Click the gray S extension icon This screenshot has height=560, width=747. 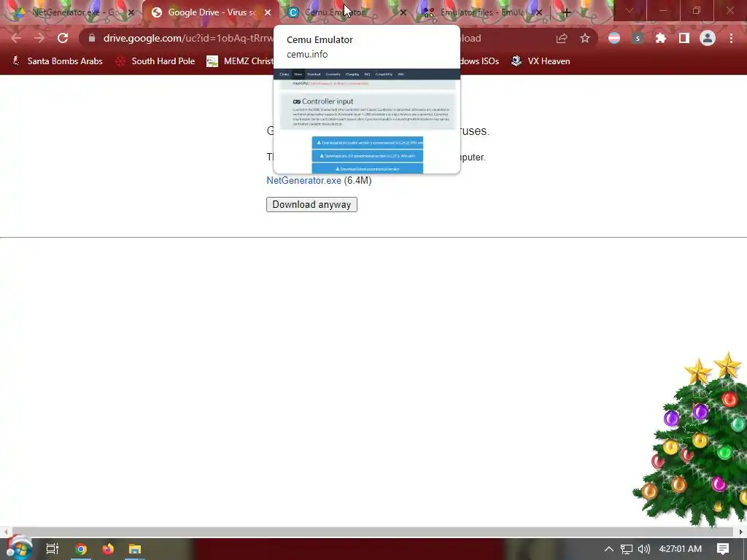[x=638, y=38]
